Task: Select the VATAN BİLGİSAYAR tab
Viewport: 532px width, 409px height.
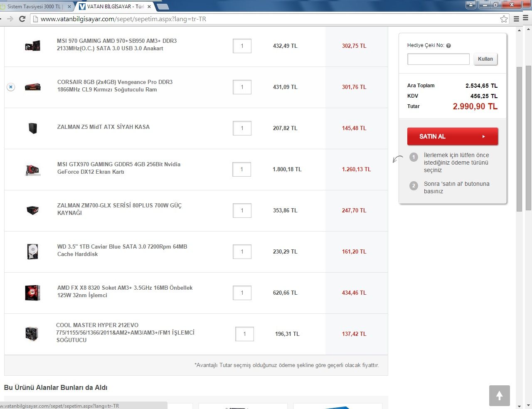Action: pyautogui.click(x=115, y=7)
